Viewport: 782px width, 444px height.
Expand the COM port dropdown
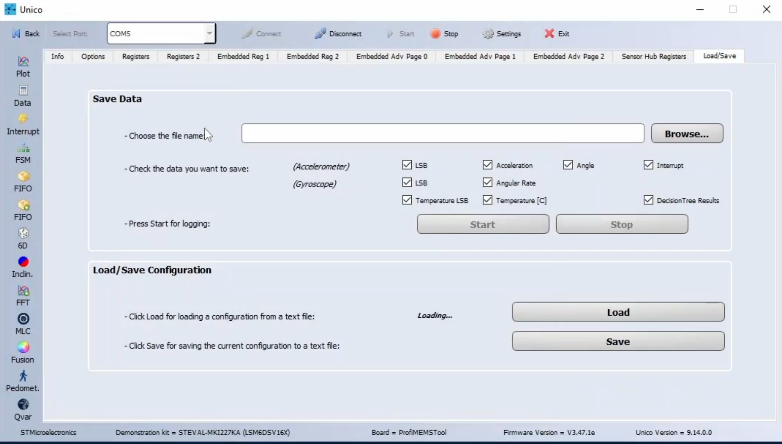[209, 33]
